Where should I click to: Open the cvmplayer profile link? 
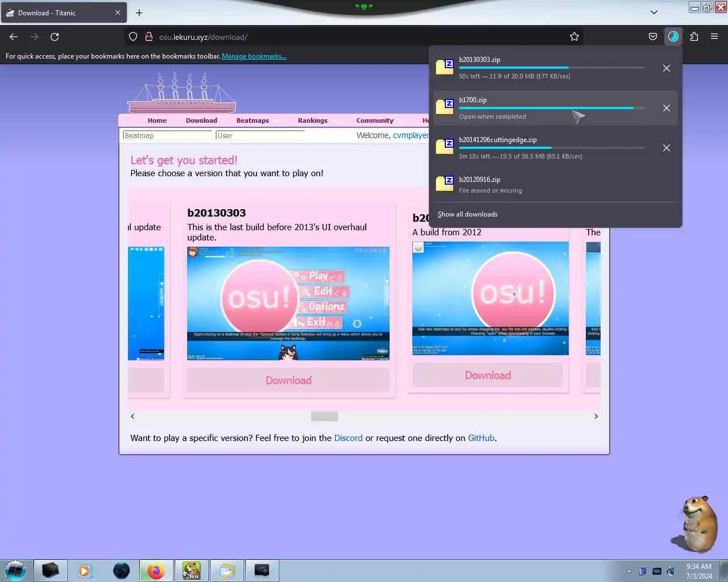pyautogui.click(x=411, y=135)
